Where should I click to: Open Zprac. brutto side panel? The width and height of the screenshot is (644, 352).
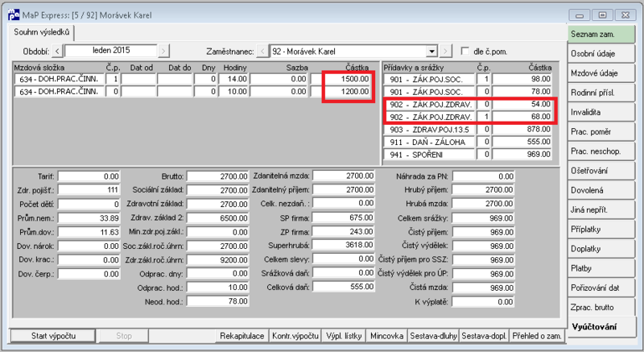tap(601, 307)
